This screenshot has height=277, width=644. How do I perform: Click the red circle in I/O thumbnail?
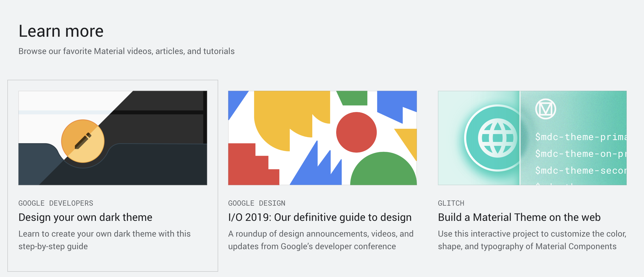(356, 132)
